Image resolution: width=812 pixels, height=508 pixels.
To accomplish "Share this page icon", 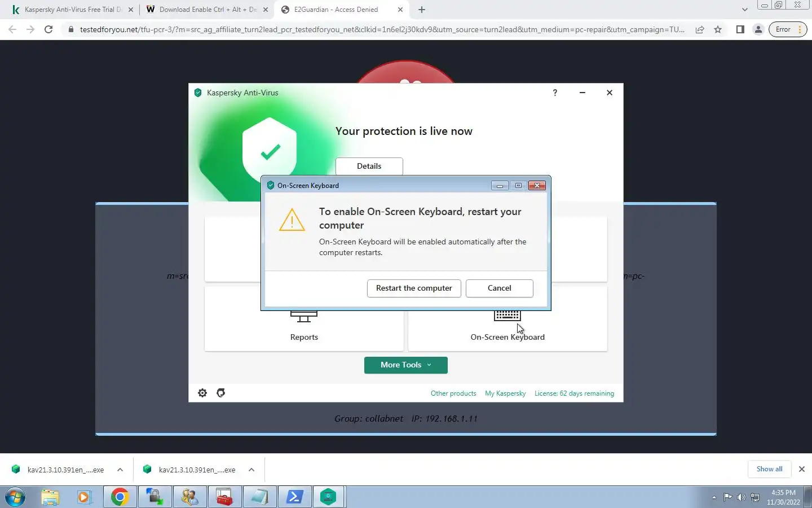I will [x=700, y=29].
